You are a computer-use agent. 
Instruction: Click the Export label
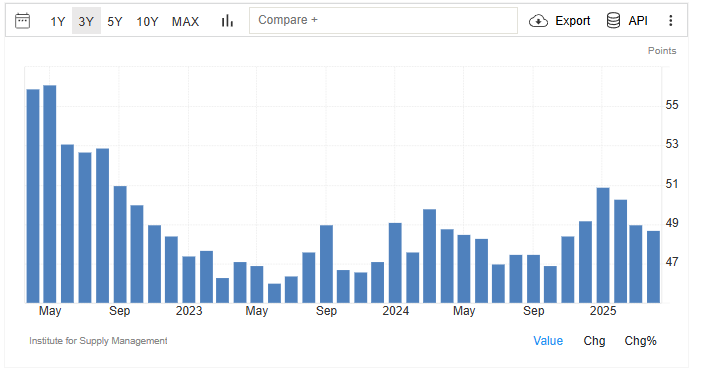tap(573, 21)
